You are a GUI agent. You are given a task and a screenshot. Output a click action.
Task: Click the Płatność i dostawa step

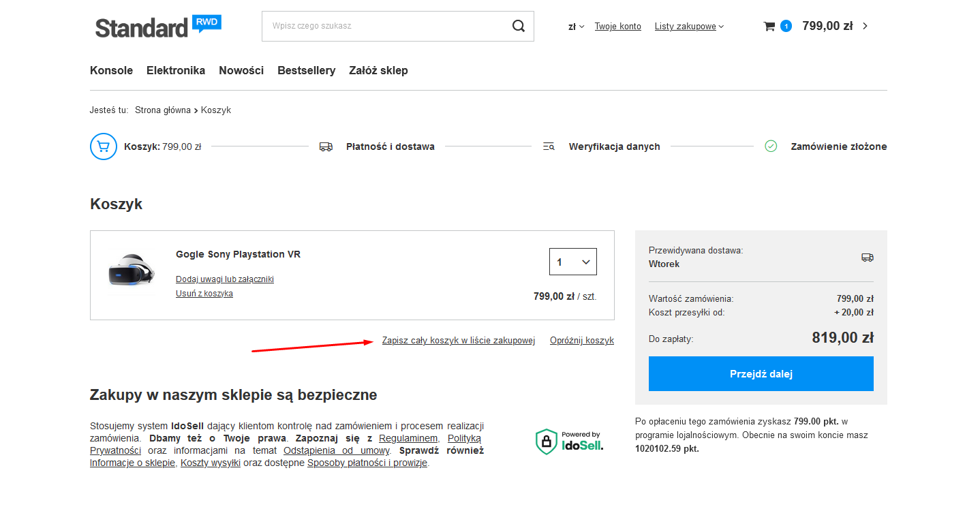(x=390, y=146)
